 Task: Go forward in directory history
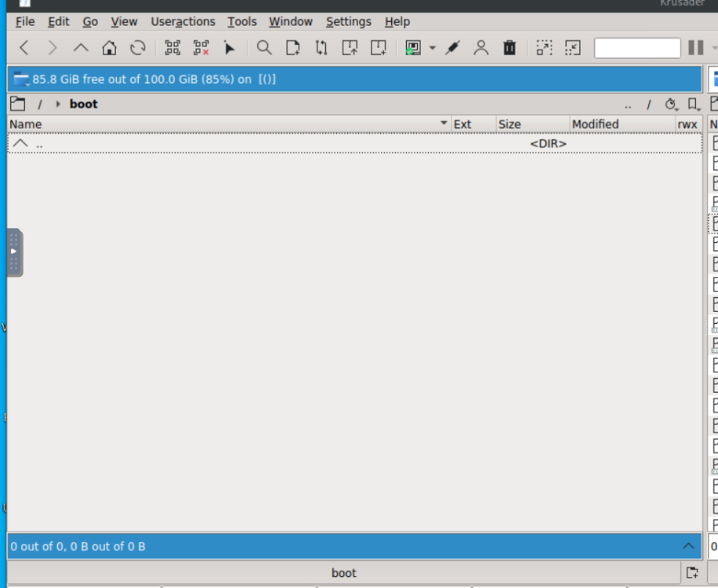point(53,48)
